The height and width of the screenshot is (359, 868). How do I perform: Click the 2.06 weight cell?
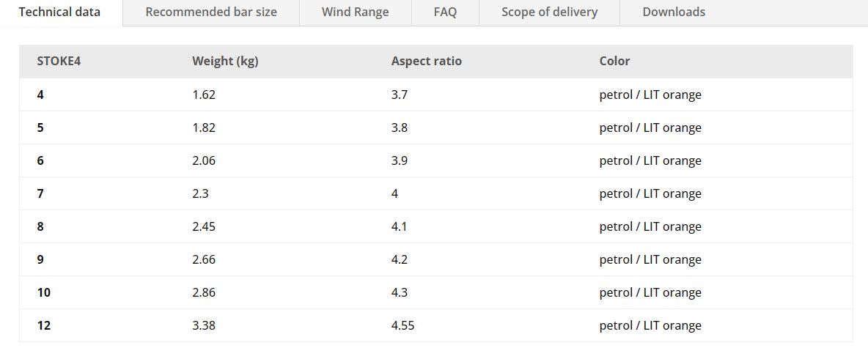(204, 160)
